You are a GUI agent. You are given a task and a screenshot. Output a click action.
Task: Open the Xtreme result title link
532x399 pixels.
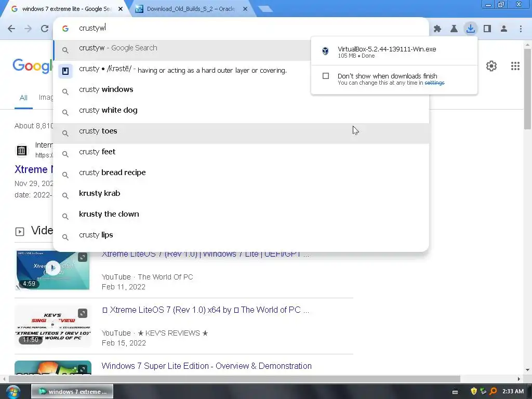(x=34, y=169)
